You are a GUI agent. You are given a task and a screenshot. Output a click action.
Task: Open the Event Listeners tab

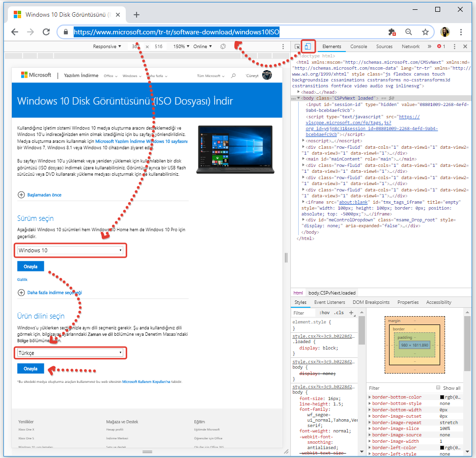pos(329,302)
